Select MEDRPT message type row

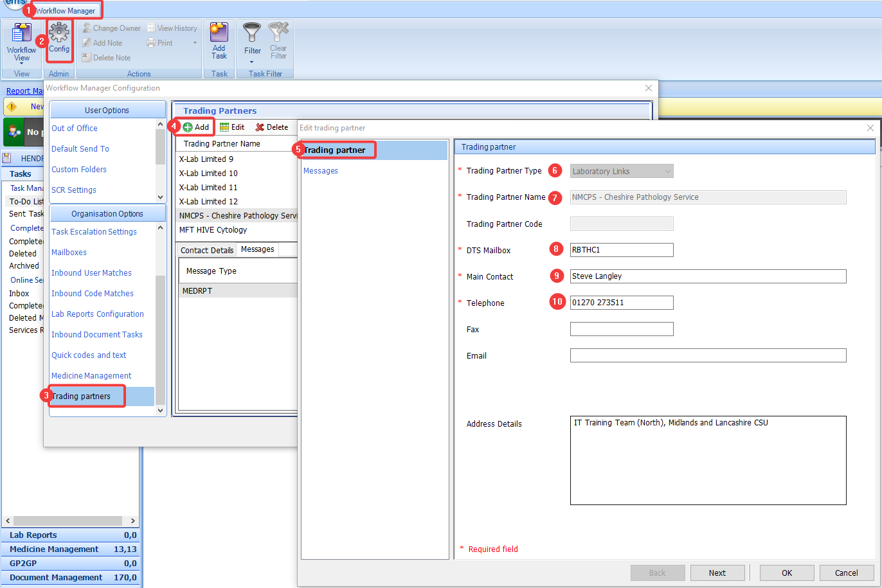click(238, 291)
